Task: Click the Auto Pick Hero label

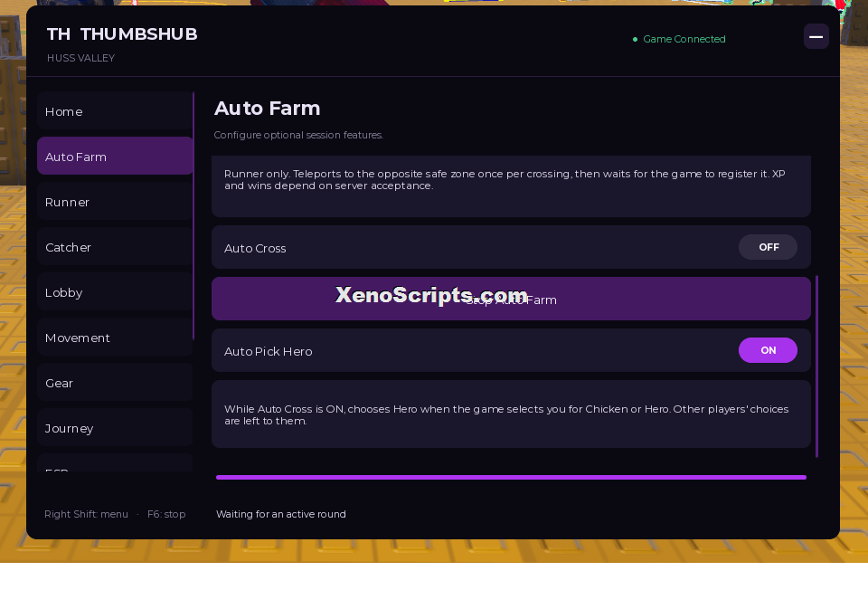Action: 268,351
